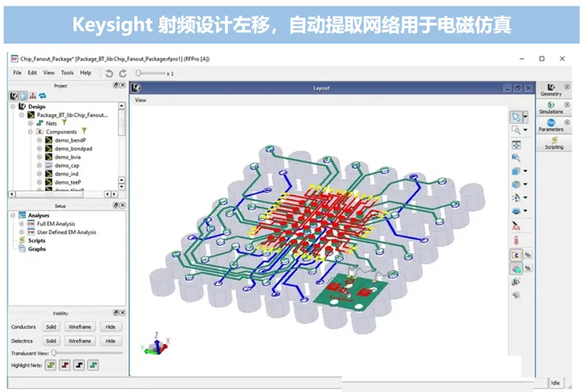Click the first layout icon in Project toolbar
Screen dimensions: 582x392
coord(14,95)
